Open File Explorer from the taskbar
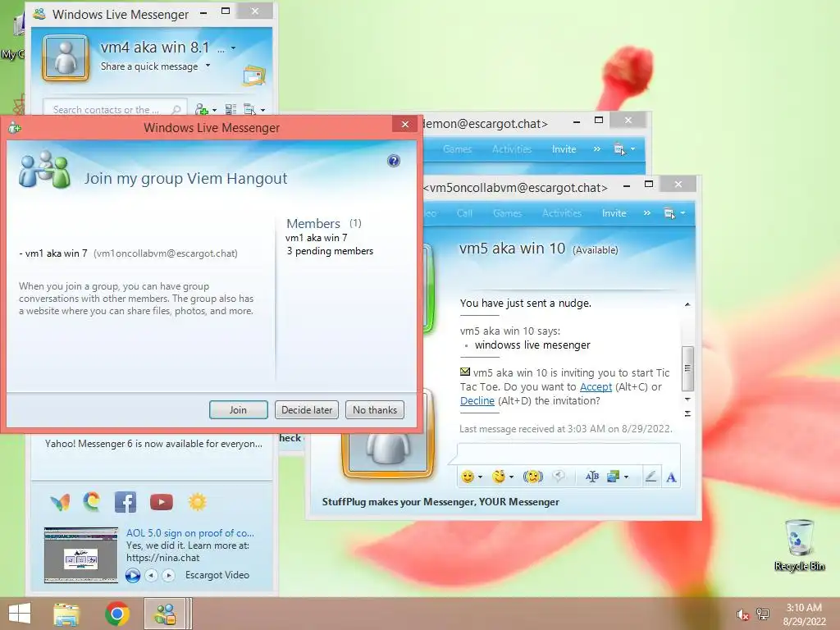The width and height of the screenshot is (840, 630). coord(66,614)
